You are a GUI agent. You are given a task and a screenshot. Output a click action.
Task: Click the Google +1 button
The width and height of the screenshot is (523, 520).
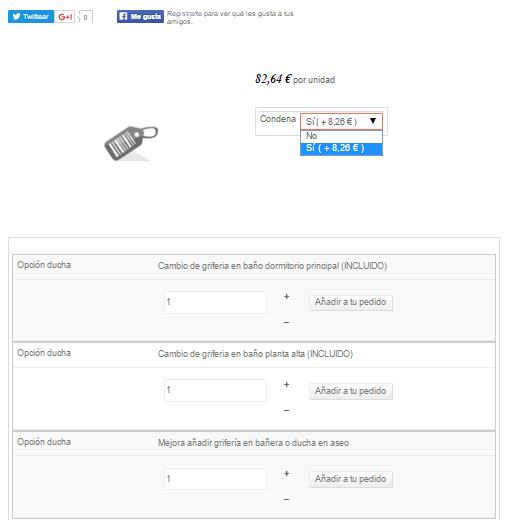(x=65, y=16)
